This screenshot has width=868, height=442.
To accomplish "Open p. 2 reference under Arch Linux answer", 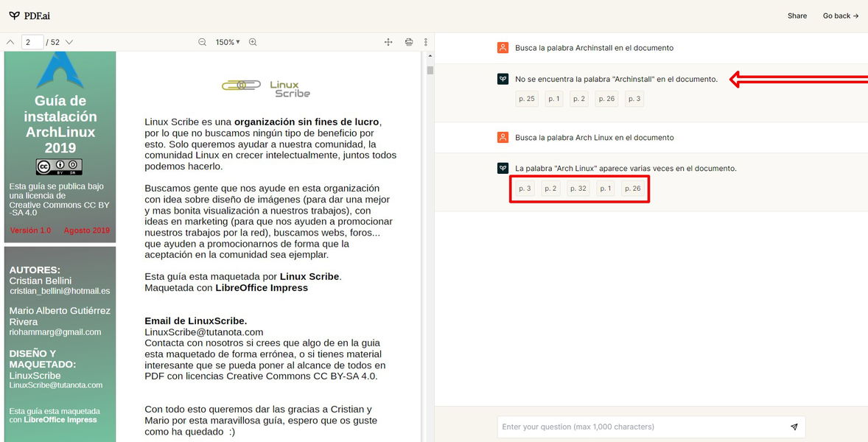I will (x=551, y=189).
